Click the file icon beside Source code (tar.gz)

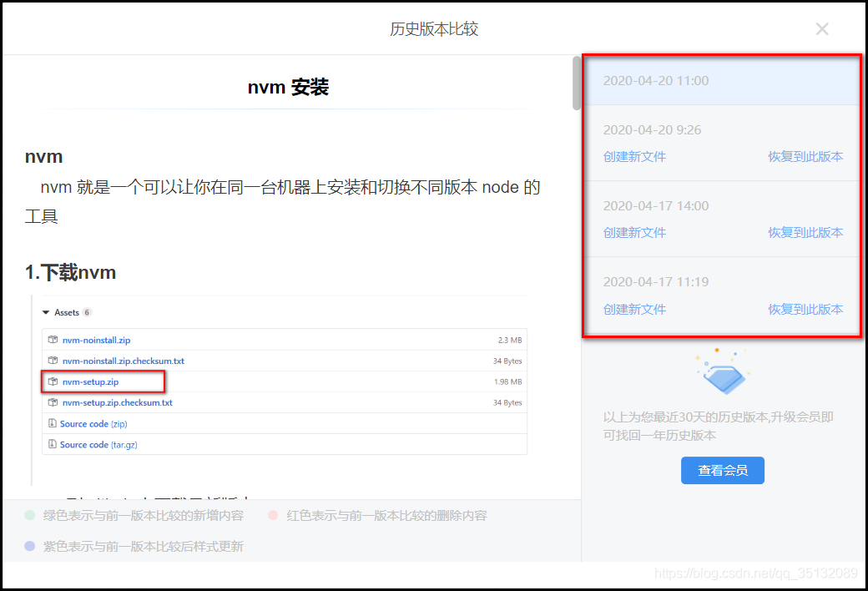click(x=52, y=444)
